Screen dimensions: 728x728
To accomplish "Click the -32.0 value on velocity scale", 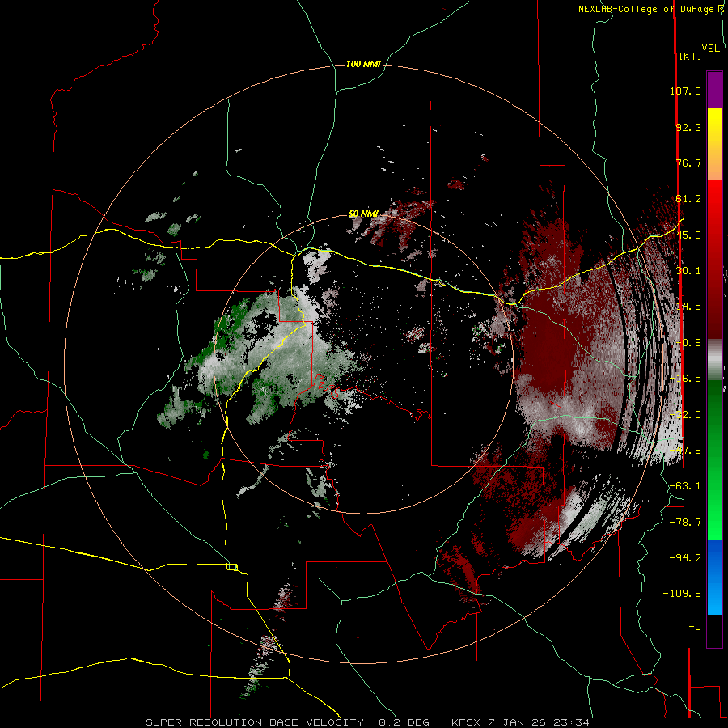I will tap(685, 415).
